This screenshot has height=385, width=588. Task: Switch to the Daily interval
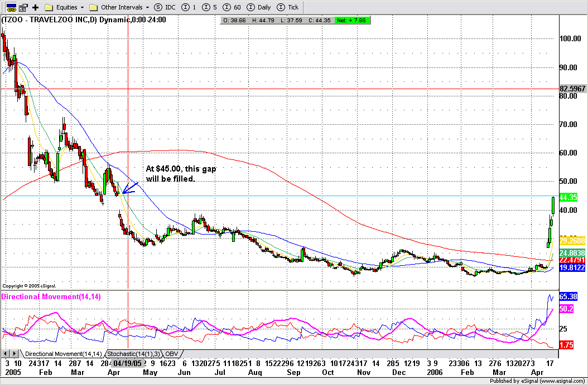click(x=259, y=7)
